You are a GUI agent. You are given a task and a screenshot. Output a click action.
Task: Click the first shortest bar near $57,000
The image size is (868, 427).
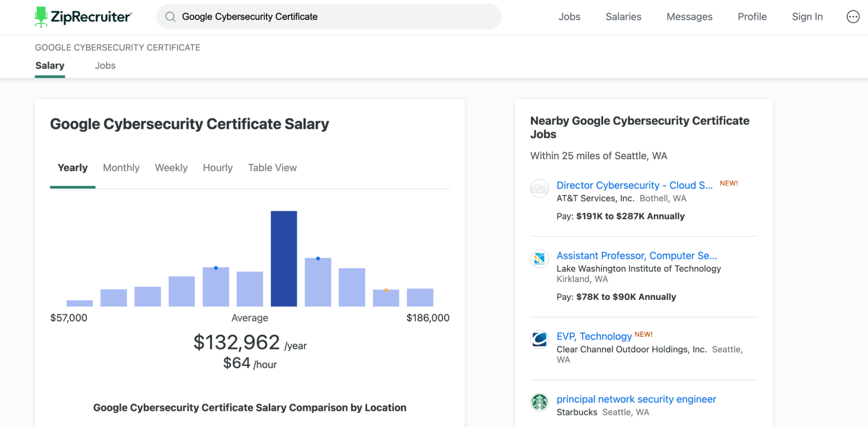click(x=79, y=303)
